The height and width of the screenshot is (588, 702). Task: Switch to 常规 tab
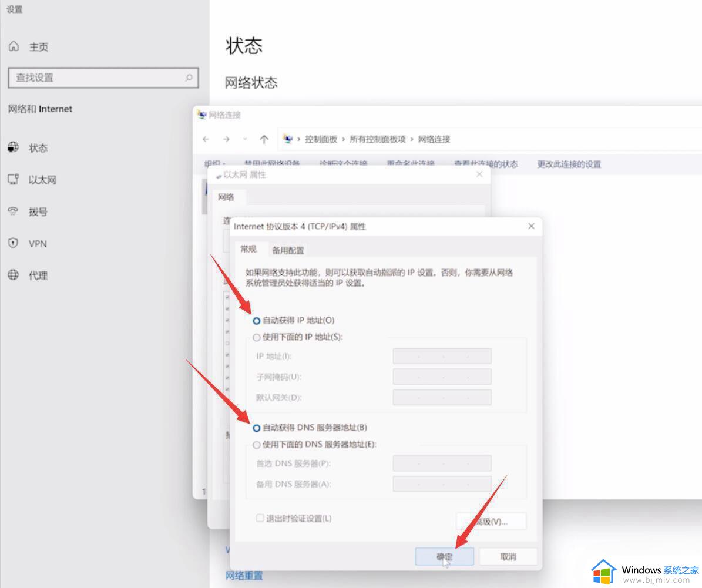[x=248, y=249]
